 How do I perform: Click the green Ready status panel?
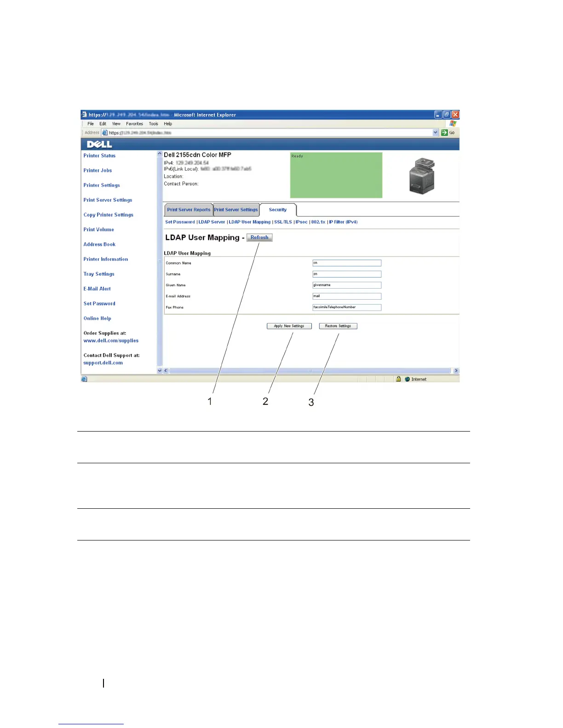coord(336,175)
